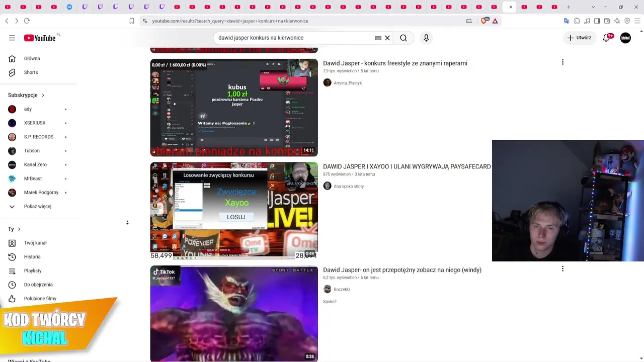The image size is (644, 362).
Task: Open title 'Dawid Jasper - konkurs freestyle ze znanymi raperami'
Action: [x=395, y=63]
